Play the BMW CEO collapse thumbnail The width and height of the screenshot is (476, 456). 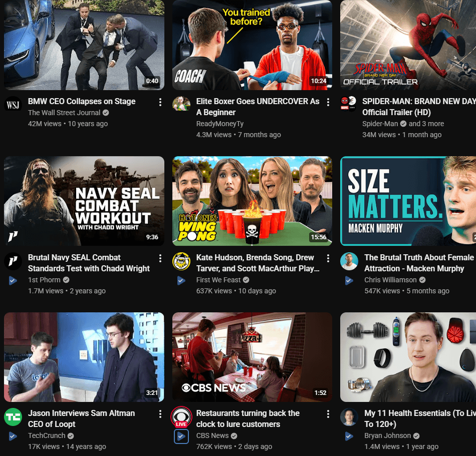click(x=84, y=45)
